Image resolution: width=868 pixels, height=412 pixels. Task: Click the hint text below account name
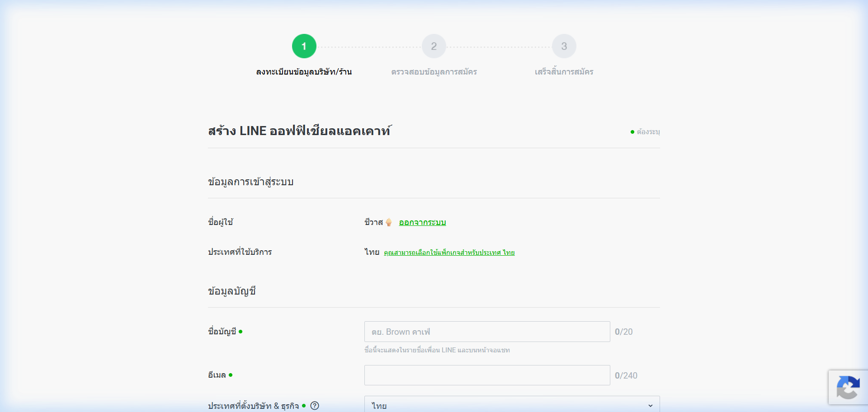(437, 350)
